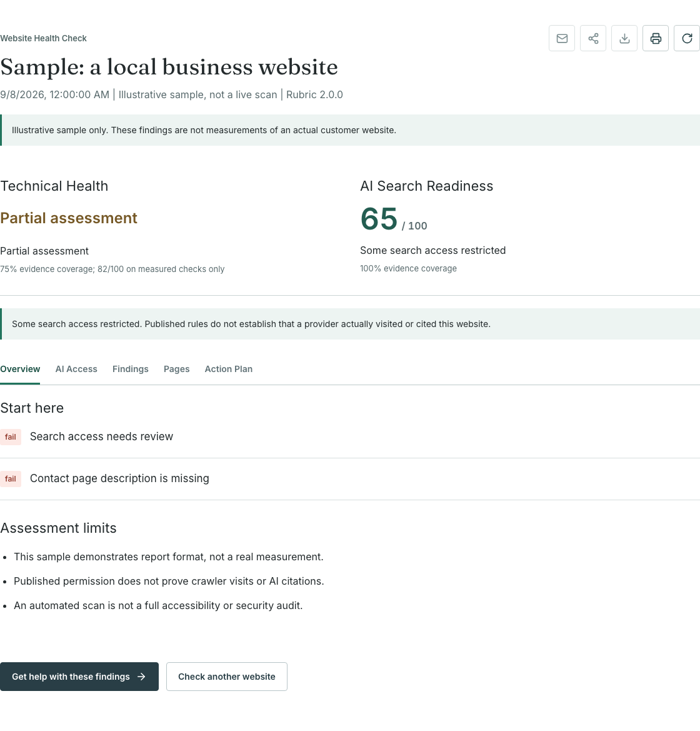Click fail badge beside Search access

(10, 437)
